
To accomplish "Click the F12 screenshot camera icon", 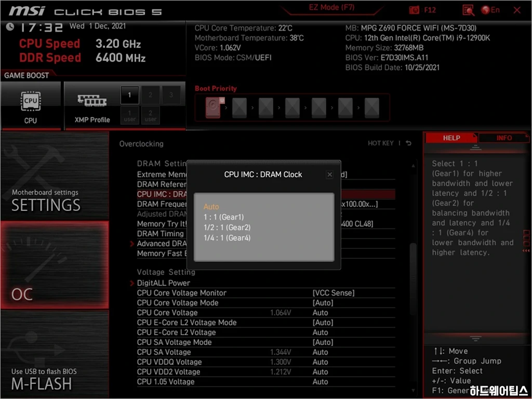I will point(414,10).
